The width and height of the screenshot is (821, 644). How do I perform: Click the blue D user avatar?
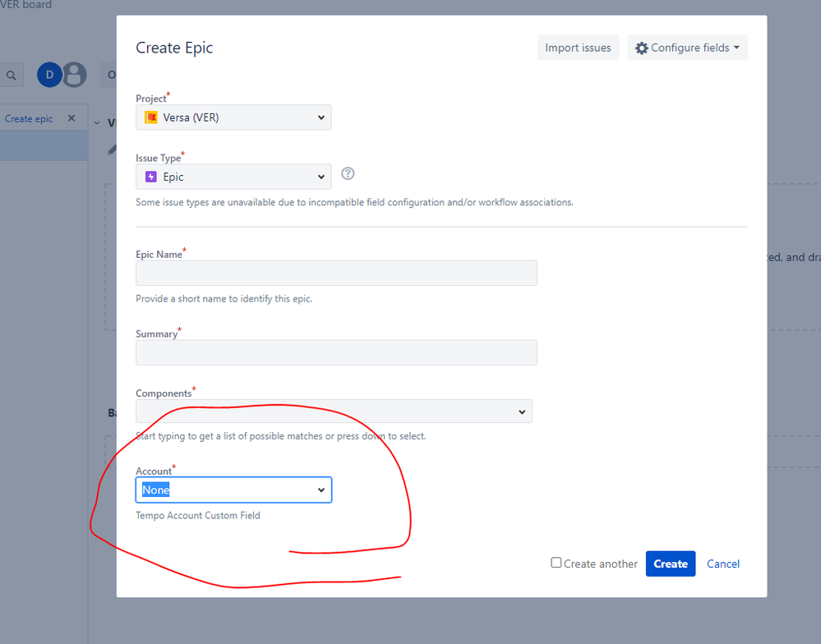[50, 75]
